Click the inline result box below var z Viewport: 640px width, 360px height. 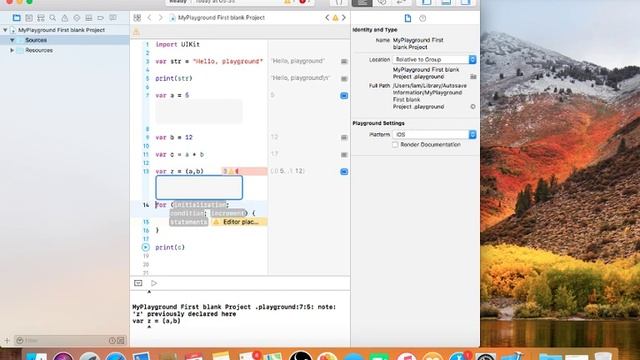(199, 188)
